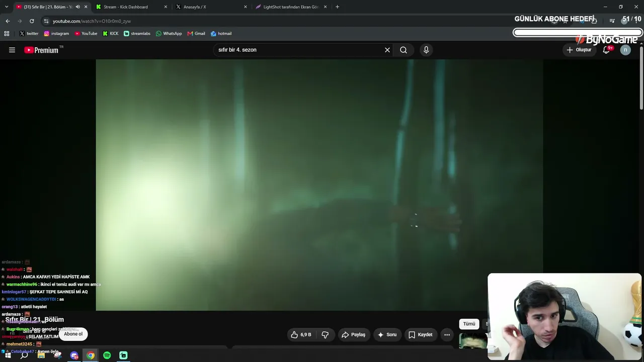Image resolution: width=644 pixels, height=362 pixels.
Task: Close the Anasayfa / X tab
Action: pyautogui.click(x=246, y=7)
